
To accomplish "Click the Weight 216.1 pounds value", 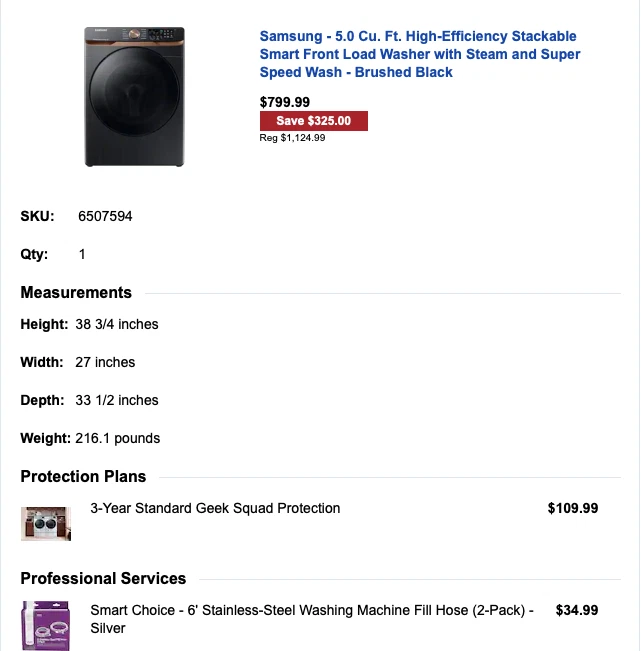I will 117,438.
